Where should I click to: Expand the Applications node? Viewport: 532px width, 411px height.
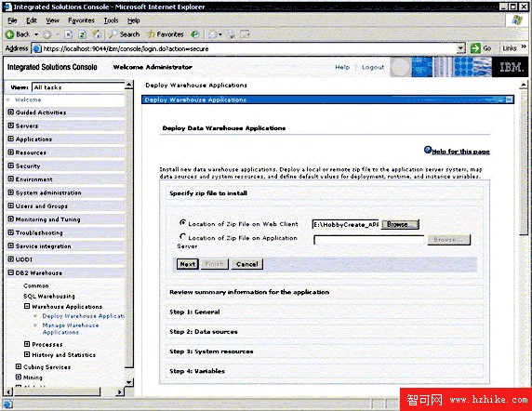coord(11,139)
